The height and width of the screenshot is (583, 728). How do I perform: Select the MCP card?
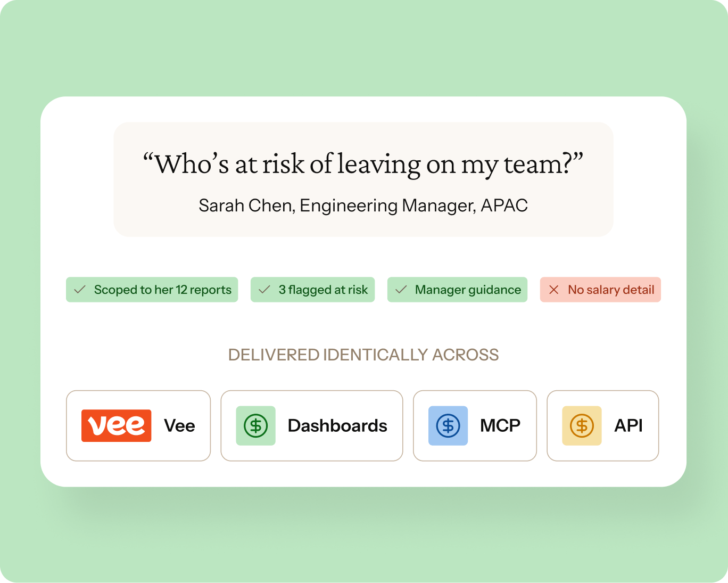tap(475, 425)
